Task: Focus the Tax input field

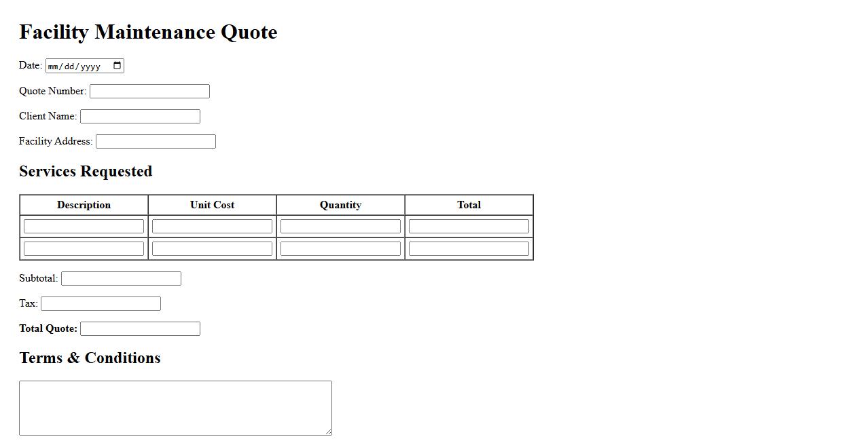Action: (101, 303)
